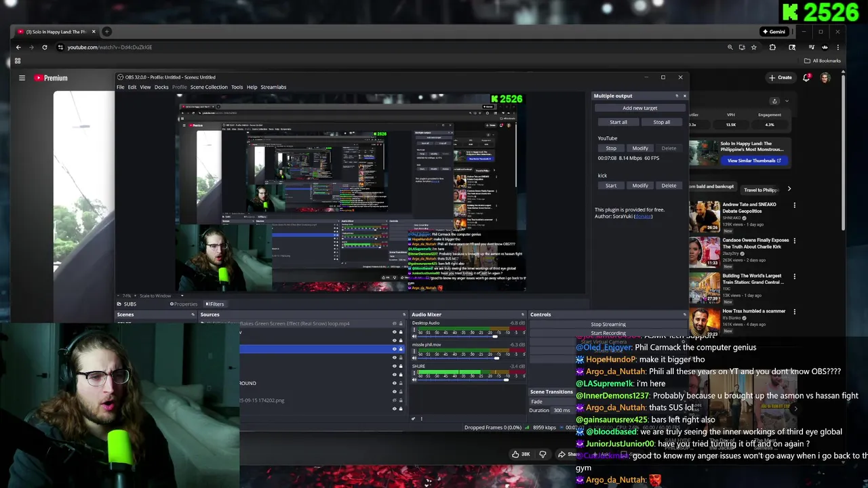
Task: Float the Sources dock in OBS
Action: pos(403,314)
